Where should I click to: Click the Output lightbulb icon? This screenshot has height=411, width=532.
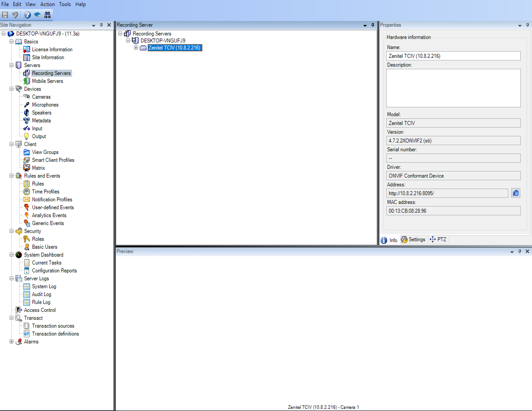(27, 136)
